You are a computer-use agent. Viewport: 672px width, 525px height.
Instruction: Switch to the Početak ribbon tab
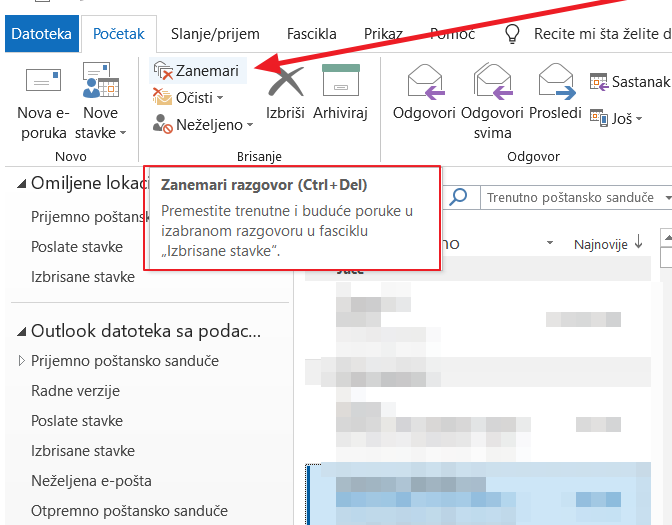pos(119,34)
